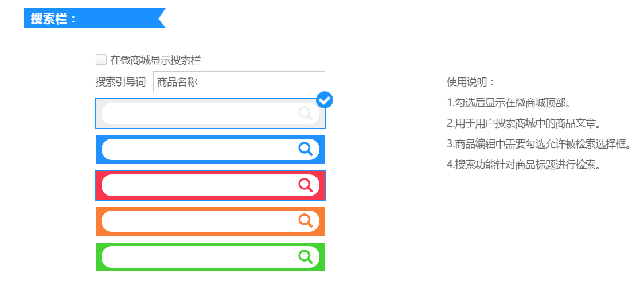Click the blue checkmark selected badge
The width and height of the screenshot is (644, 288).
click(x=325, y=100)
